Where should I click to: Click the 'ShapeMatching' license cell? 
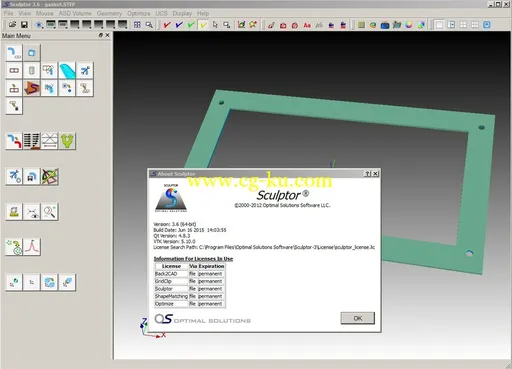[171, 296]
